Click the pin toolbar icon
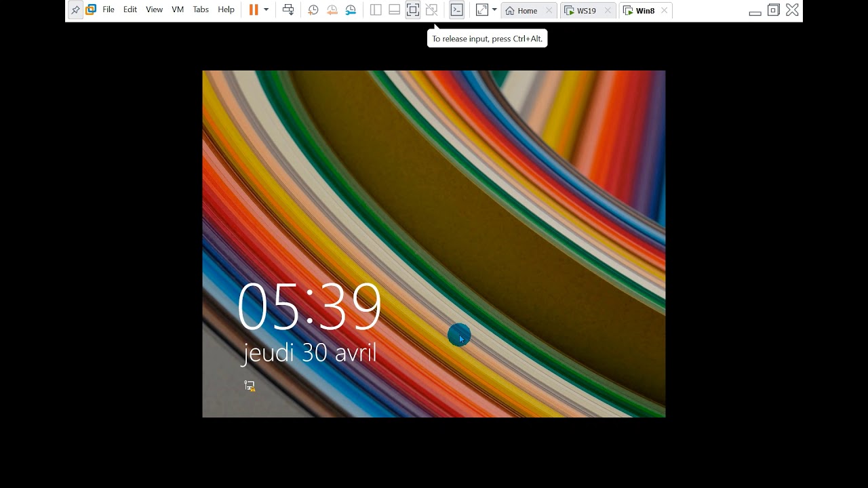 pyautogui.click(x=75, y=10)
